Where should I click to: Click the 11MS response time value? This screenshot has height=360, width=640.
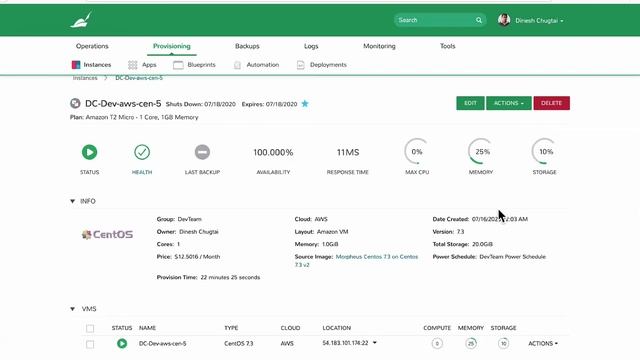[x=348, y=152]
